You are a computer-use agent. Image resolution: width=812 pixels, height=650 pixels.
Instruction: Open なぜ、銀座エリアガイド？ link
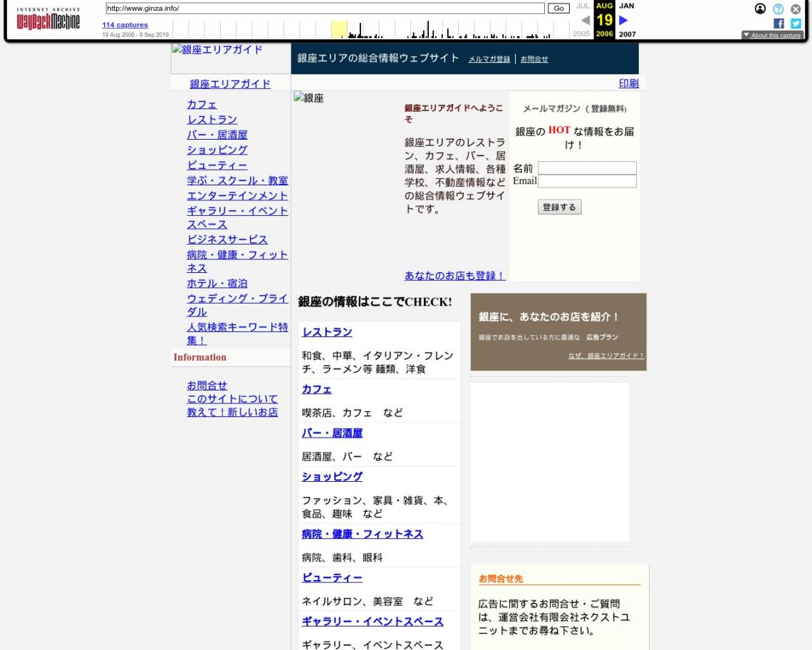coord(606,356)
